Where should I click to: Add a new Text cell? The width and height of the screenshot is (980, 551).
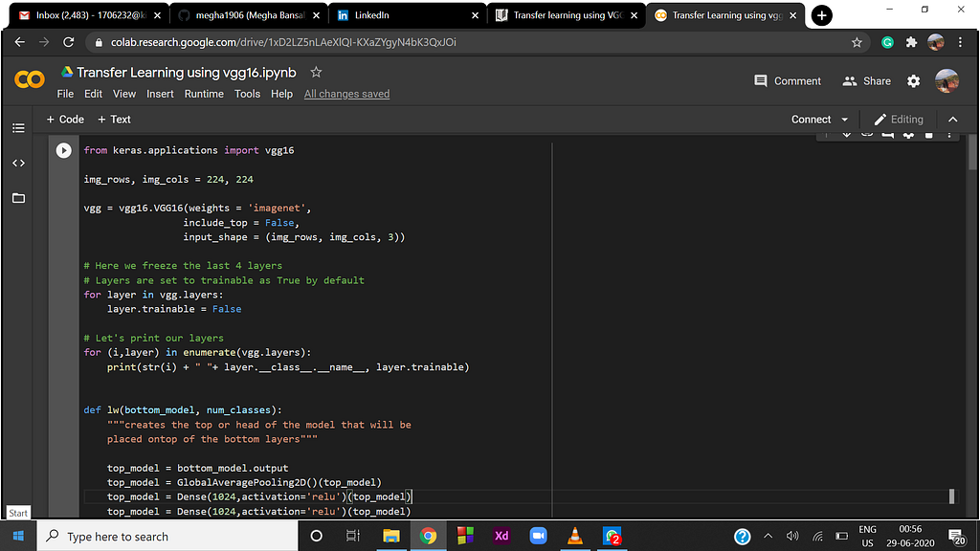tap(114, 120)
